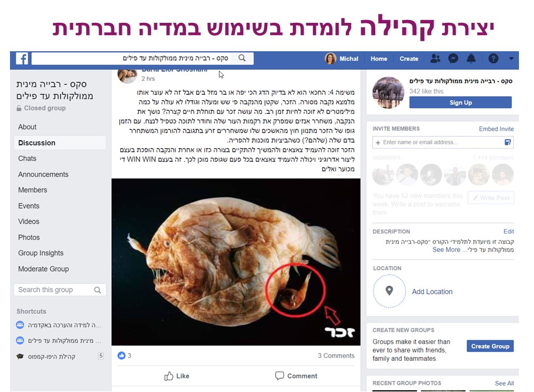The height and width of the screenshot is (392, 534).
Task: Click the Facebook logo icon
Action: tap(22, 58)
